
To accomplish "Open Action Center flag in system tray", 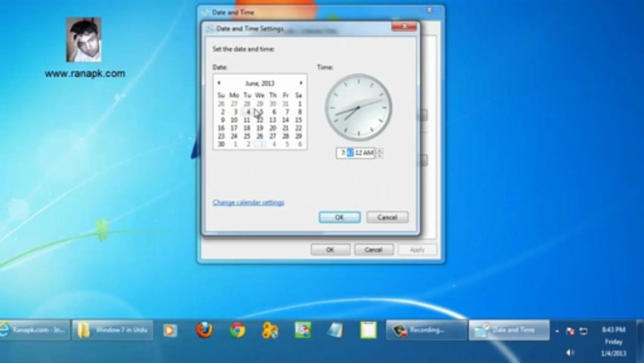I will click(x=570, y=331).
